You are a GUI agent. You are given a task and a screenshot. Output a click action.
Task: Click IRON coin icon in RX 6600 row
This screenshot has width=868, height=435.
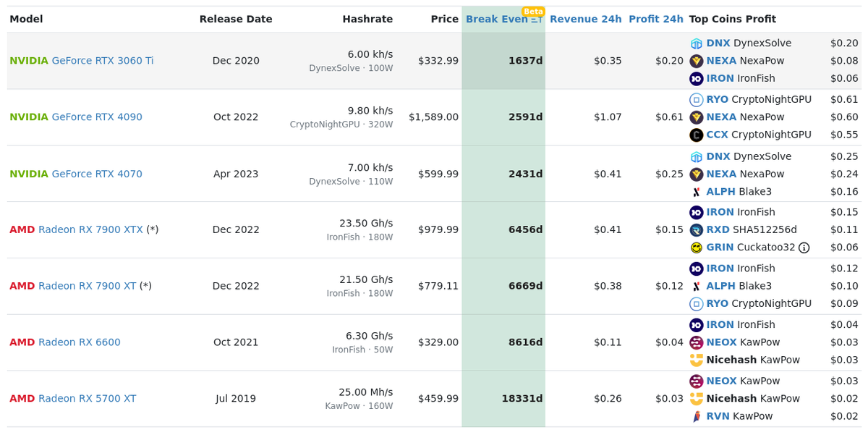[697, 325]
